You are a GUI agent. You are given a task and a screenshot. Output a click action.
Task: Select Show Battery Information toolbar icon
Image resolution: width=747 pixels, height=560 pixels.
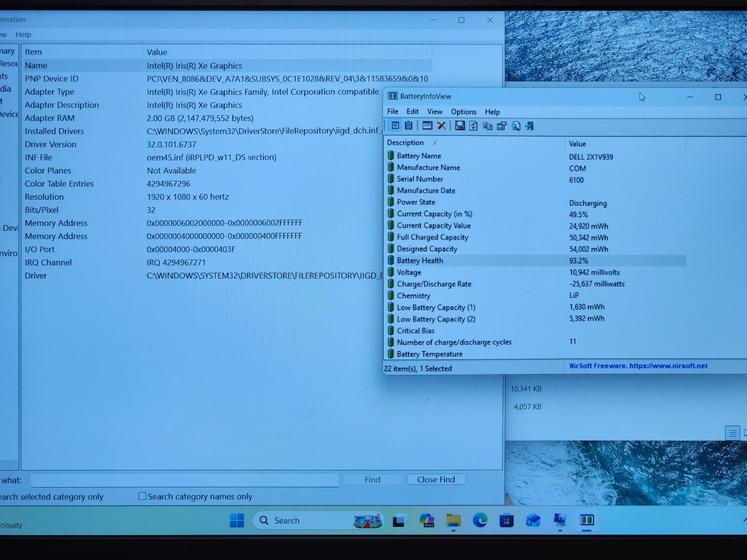[x=395, y=126]
